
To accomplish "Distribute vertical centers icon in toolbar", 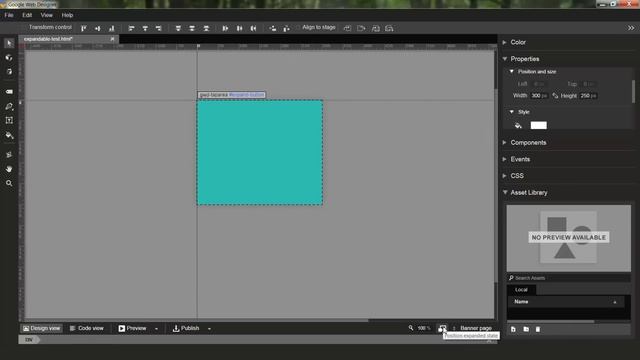I will pos(192,28).
